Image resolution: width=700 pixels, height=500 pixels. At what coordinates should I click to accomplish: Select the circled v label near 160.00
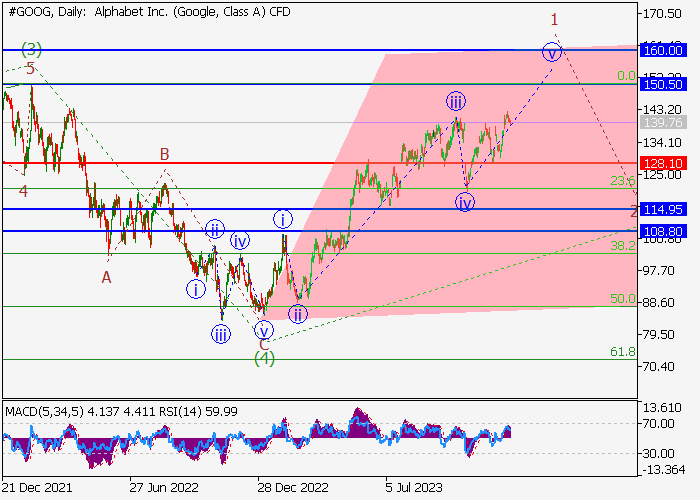550,51
